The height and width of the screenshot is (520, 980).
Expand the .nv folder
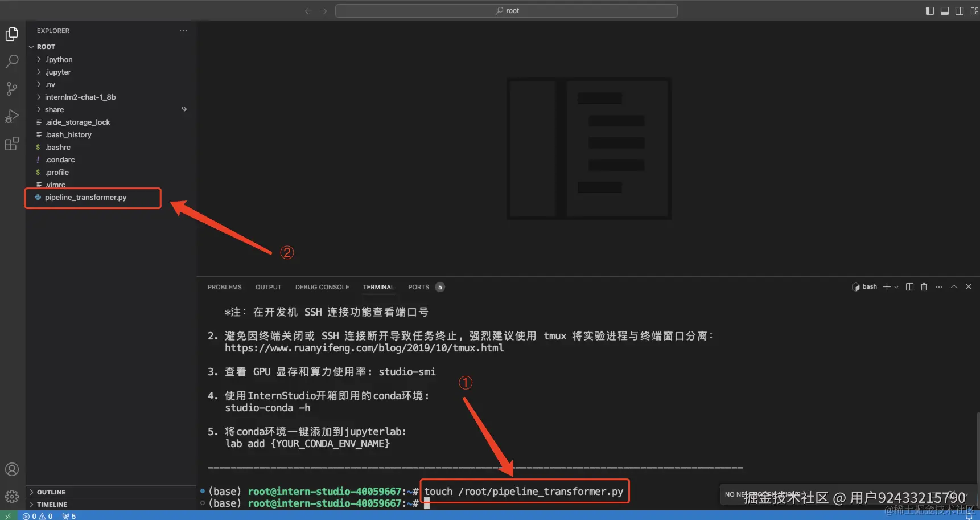tap(112, 84)
